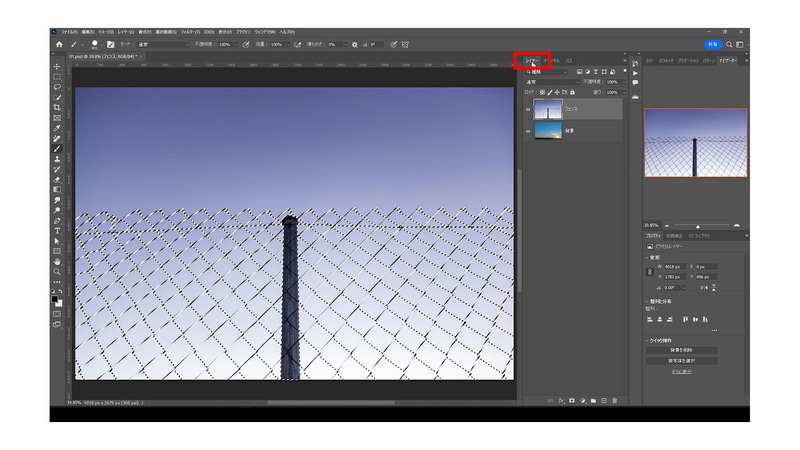Switch to the CC ライブラリ tab
This screenshot has height=450, width=800.
(x=699, y=236)
